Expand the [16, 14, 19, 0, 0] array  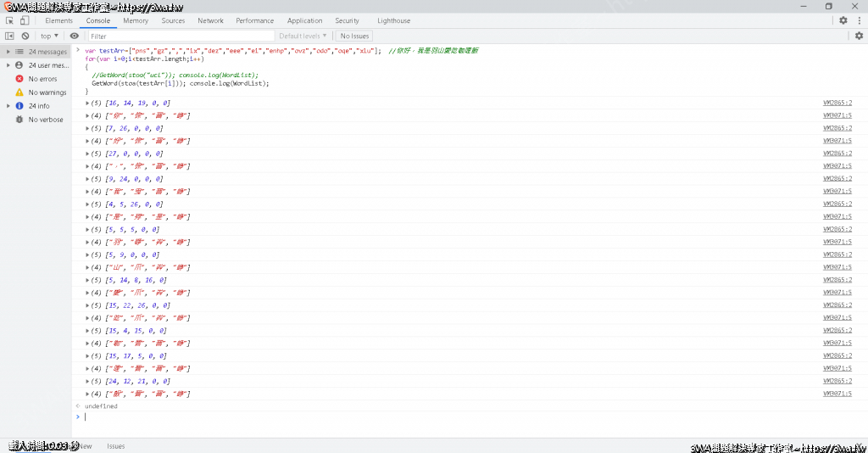[x=88, y=103]
